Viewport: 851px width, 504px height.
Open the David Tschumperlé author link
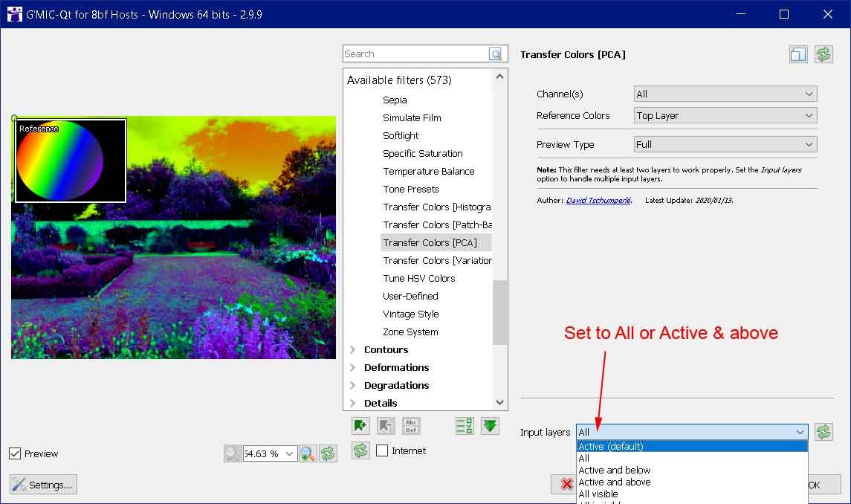coord(598,201)
